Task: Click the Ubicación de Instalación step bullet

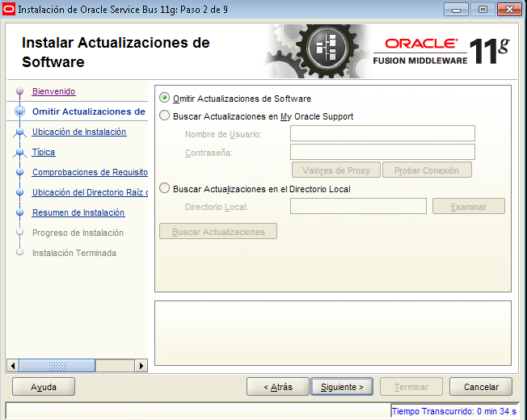Action: pyautogui.click(x=20, y=132)
